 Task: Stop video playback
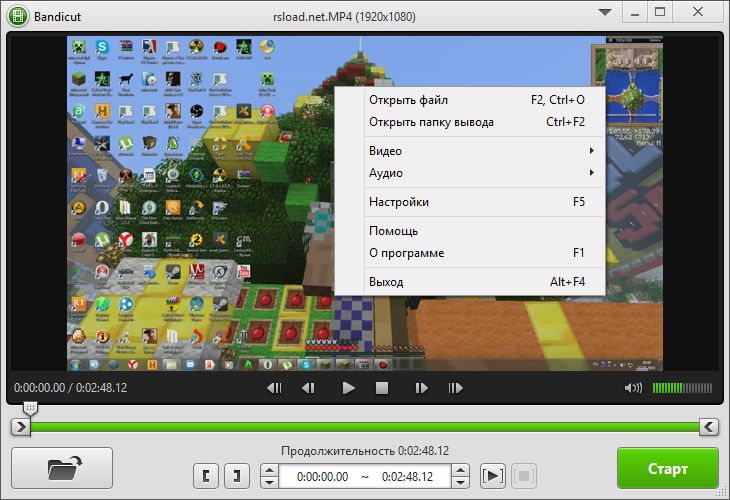click(382, 388)
